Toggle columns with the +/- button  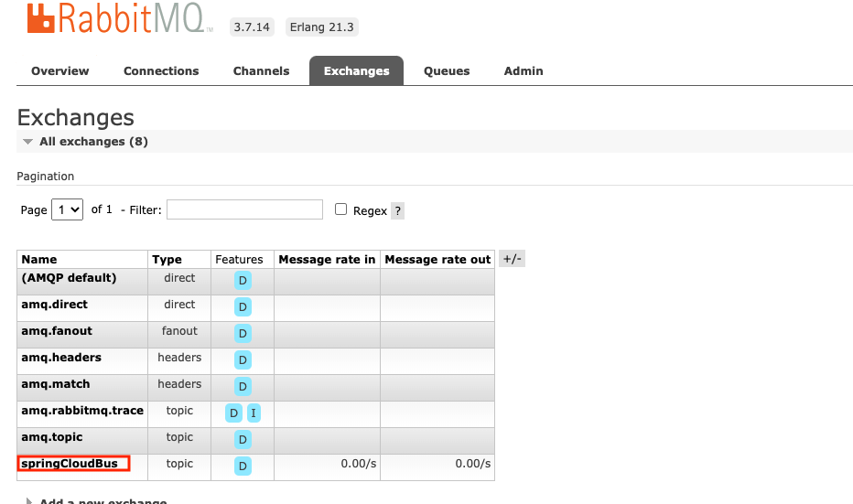point(512,259)
